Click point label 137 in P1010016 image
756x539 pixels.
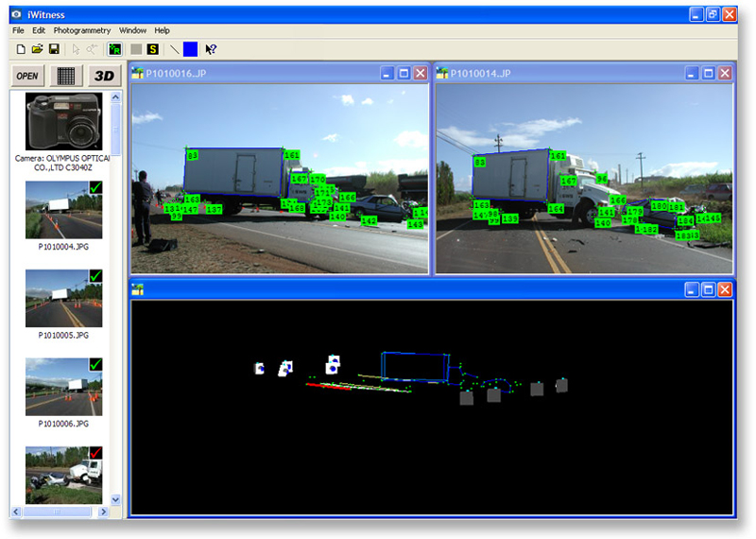[x=215, y=209]
